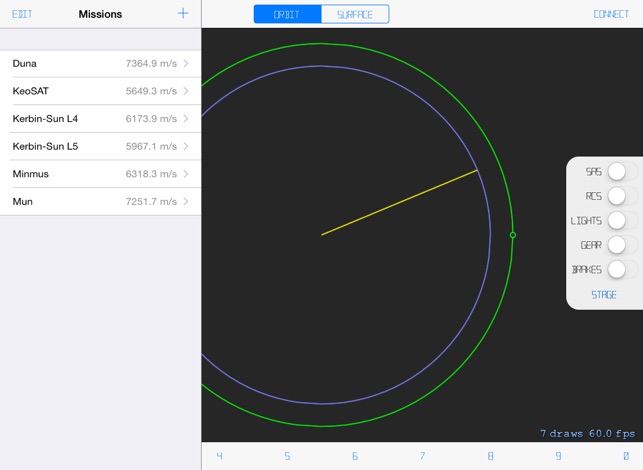The width and height of the screenshot is (643, 470).
Task: Switch to the SURFACE tab
Action: point(355,14)
